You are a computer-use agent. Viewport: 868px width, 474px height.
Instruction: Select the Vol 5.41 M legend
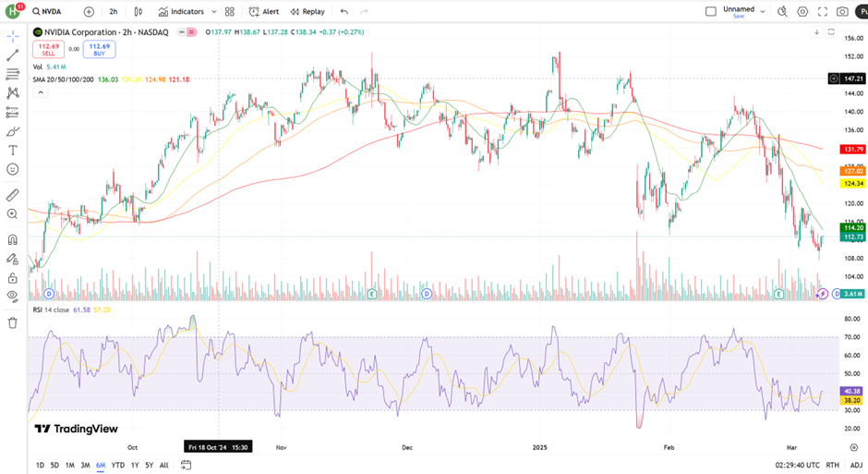click(x=49, y=67)
